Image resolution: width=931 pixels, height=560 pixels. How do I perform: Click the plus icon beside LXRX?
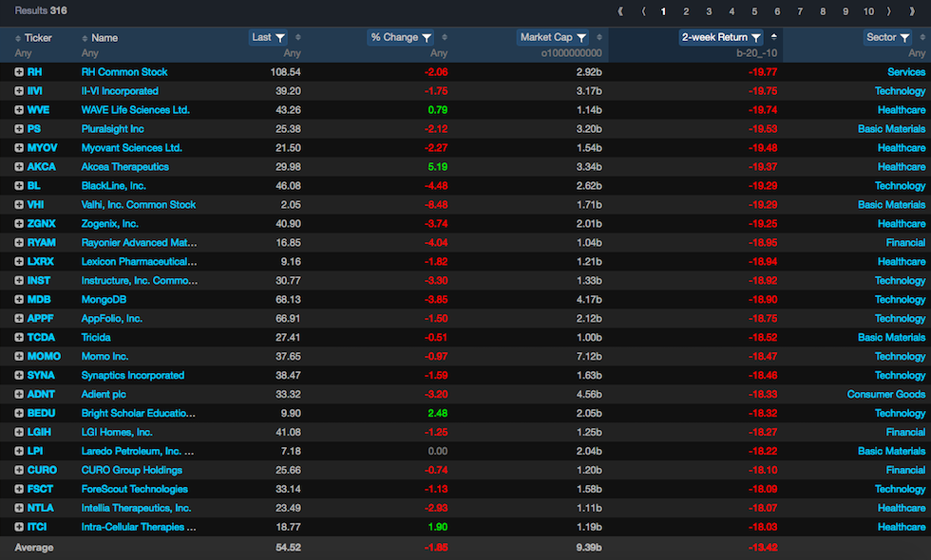tap(19, 262)
